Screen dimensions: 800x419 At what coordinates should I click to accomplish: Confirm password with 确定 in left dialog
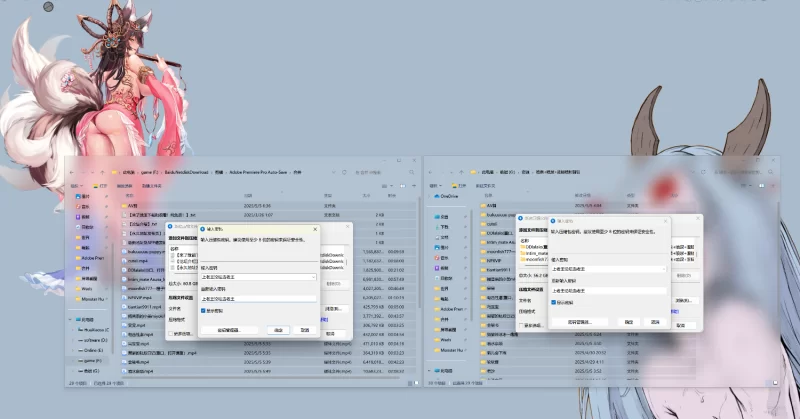(279, 330)
